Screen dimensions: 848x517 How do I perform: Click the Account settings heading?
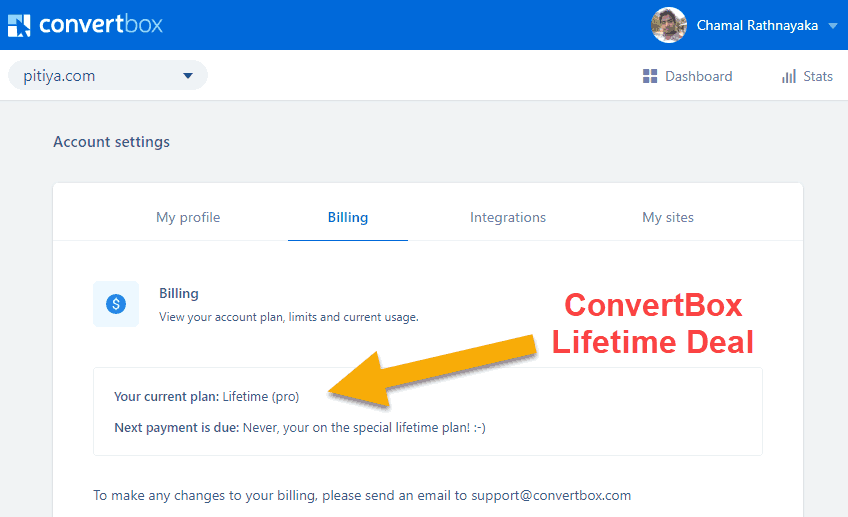(x=111, y=142)
